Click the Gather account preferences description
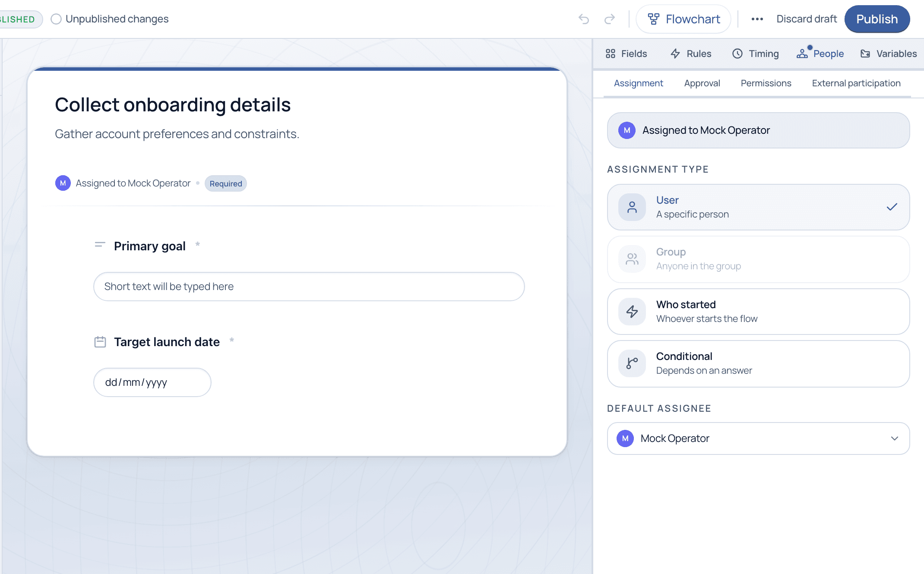The height and width of the screenshot is (574, 924). point(177,134)
